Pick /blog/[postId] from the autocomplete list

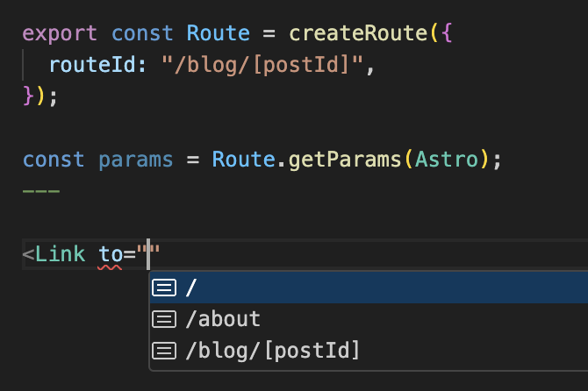273,351
